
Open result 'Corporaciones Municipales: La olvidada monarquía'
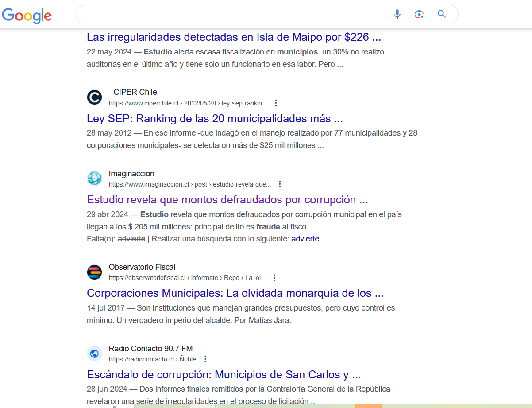pyautogui.click(x=235, y=293)
